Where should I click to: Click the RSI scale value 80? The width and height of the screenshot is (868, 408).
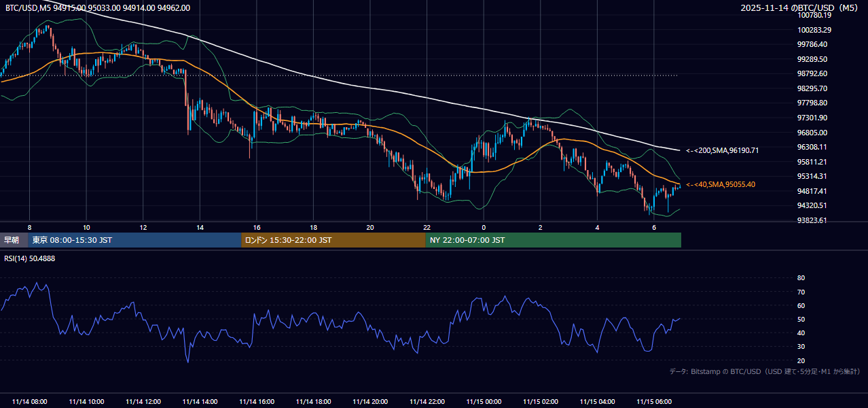(801, 278)
